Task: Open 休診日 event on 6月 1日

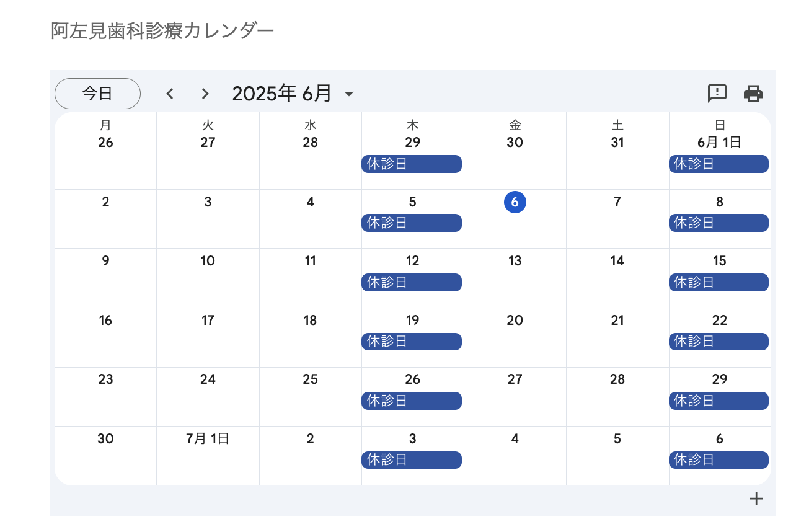Action: [x=719, y=164]
